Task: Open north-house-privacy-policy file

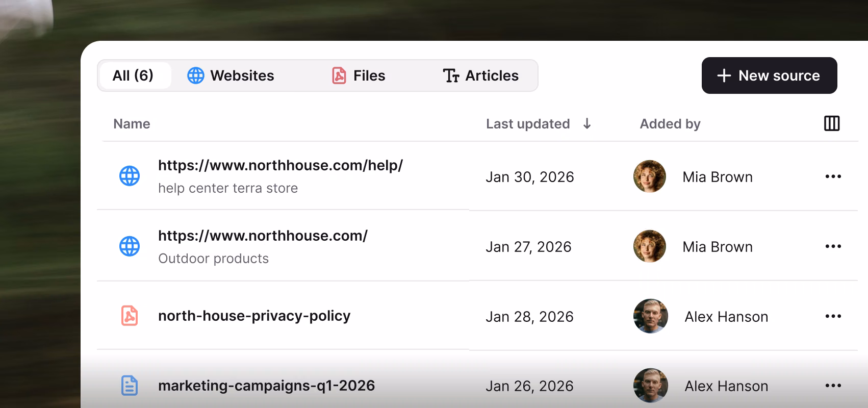Action: 254,316
